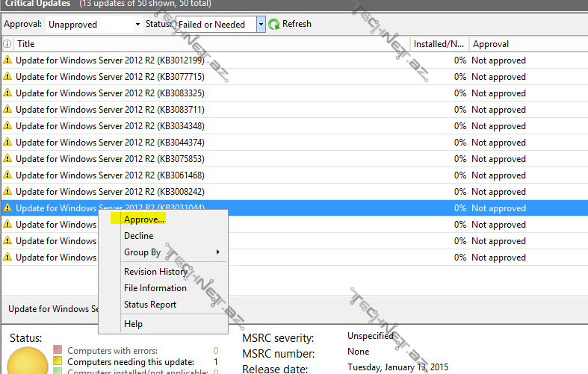Select the KB3061468 update row
588x374 pixels.
224,175
